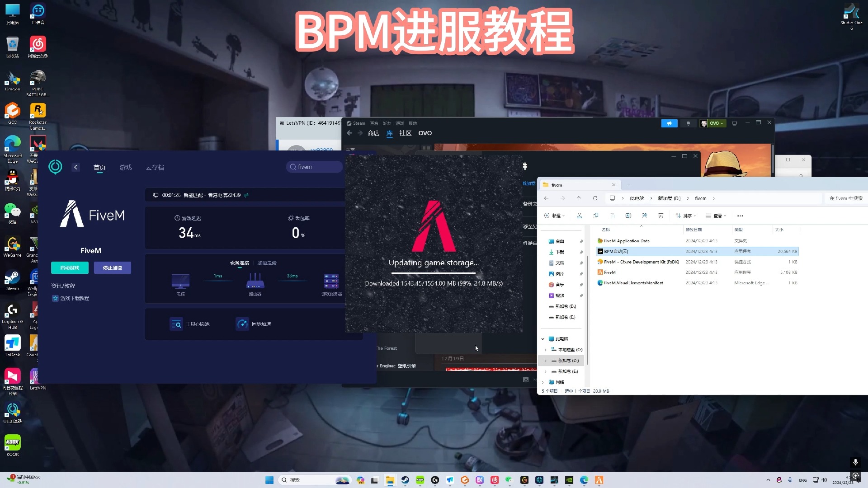Select the FiveM application file
Viewport: 868px width, 488px height.
pos(609,272)
